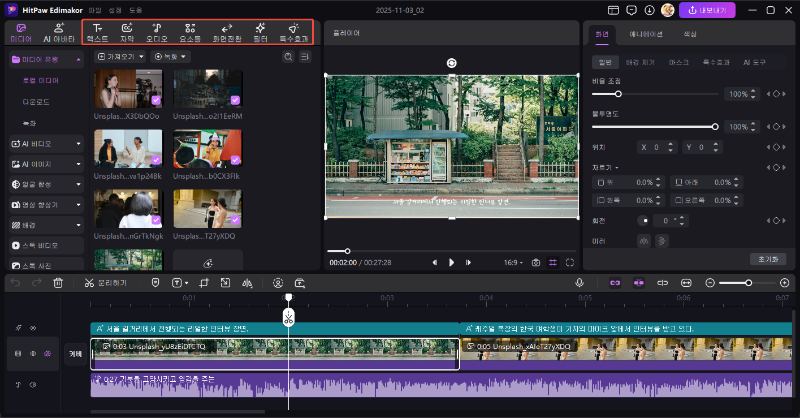
Task: Toggle visibility eye on the video track
Action: 47,353
